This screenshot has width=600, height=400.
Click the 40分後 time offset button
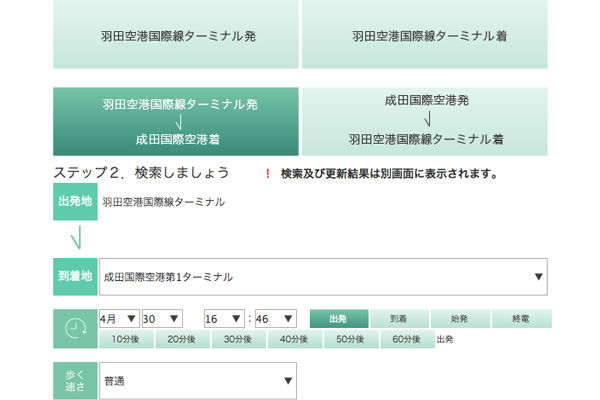click(x=295, y=339)
